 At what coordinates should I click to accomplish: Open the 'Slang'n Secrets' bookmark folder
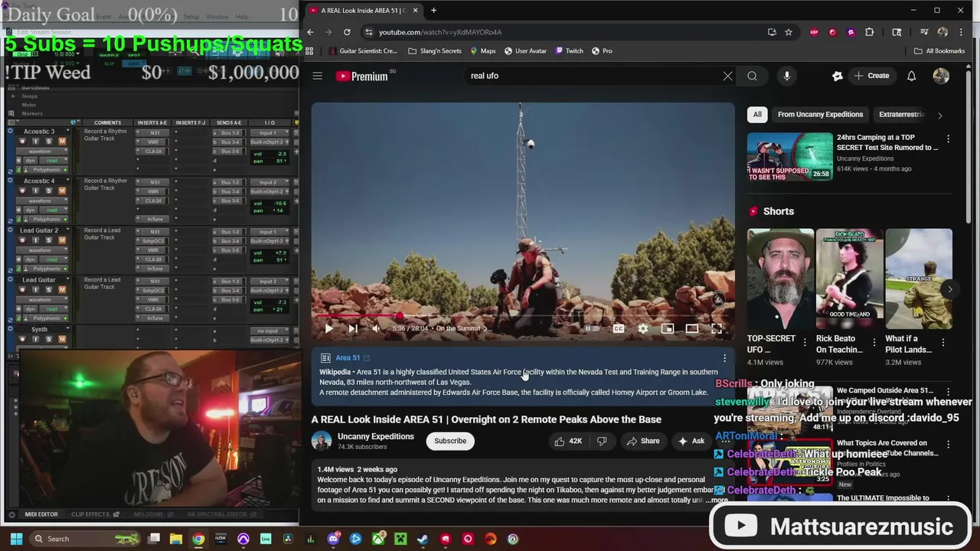coord(435,51)
